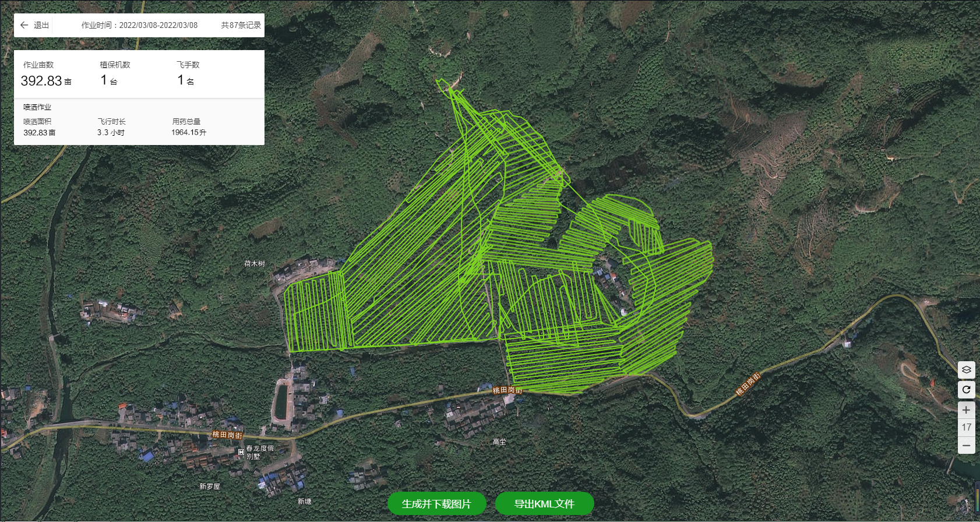Open the 共87条记录 records list

(241, 25)
